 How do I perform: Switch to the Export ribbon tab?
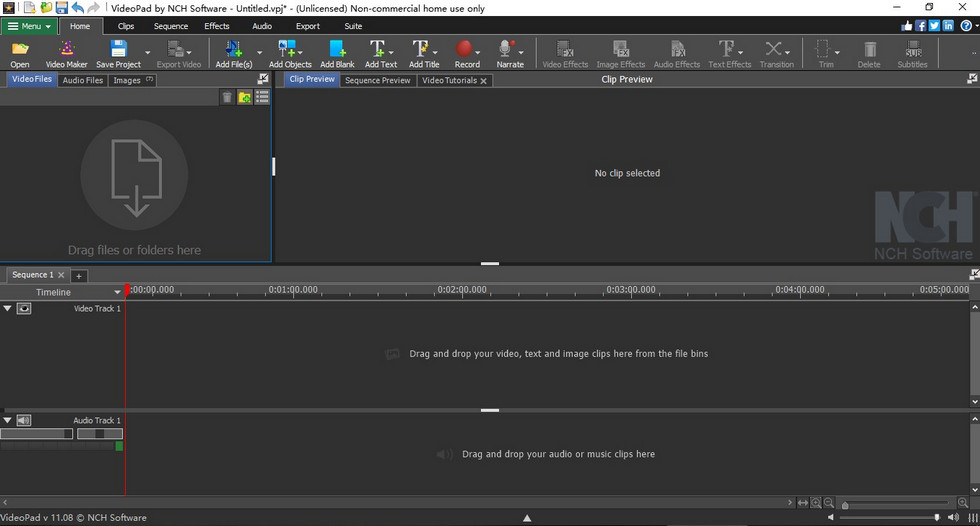click(308, 26)
